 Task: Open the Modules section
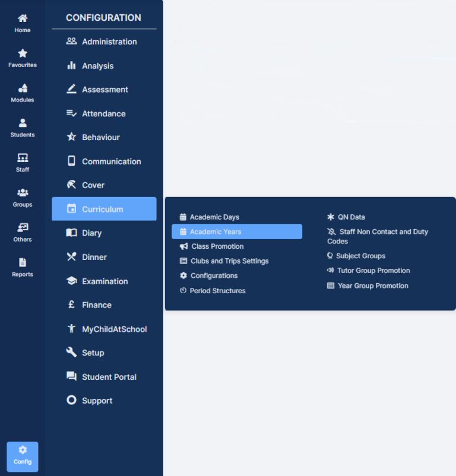pos(23,93)
